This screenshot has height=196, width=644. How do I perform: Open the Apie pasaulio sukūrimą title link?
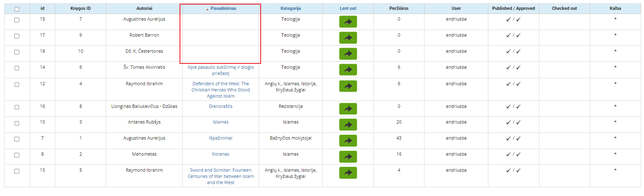coord(221,70)
